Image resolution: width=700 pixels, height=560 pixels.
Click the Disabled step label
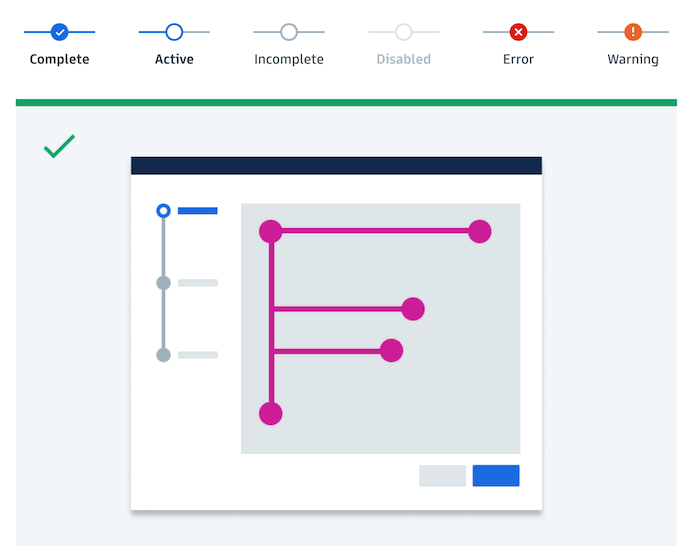[x=404, y=59]
